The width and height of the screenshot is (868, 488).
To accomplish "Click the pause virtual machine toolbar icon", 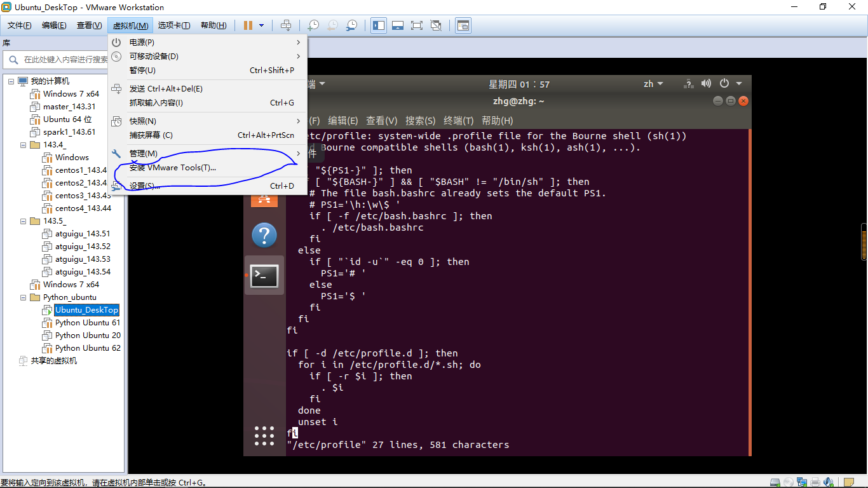I will pos(248,25).
